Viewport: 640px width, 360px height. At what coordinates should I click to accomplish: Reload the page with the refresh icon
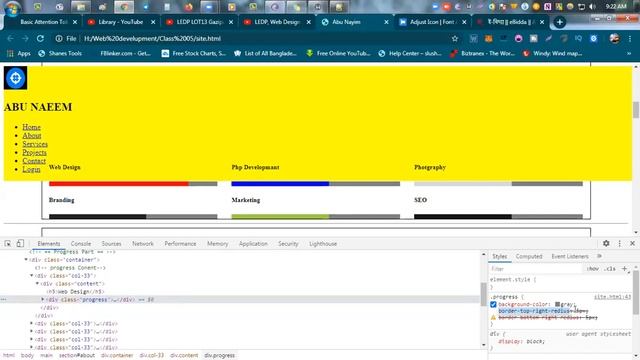tap(40, 38)
